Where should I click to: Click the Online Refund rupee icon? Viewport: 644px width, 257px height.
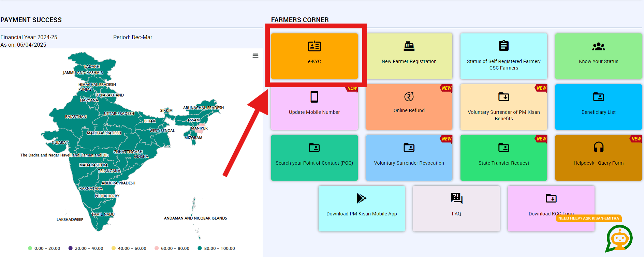(409, 96)
